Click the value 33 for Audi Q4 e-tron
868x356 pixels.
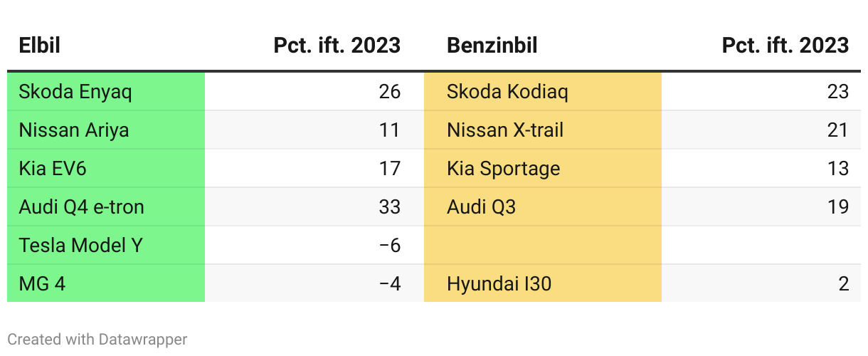pos(390,207)
